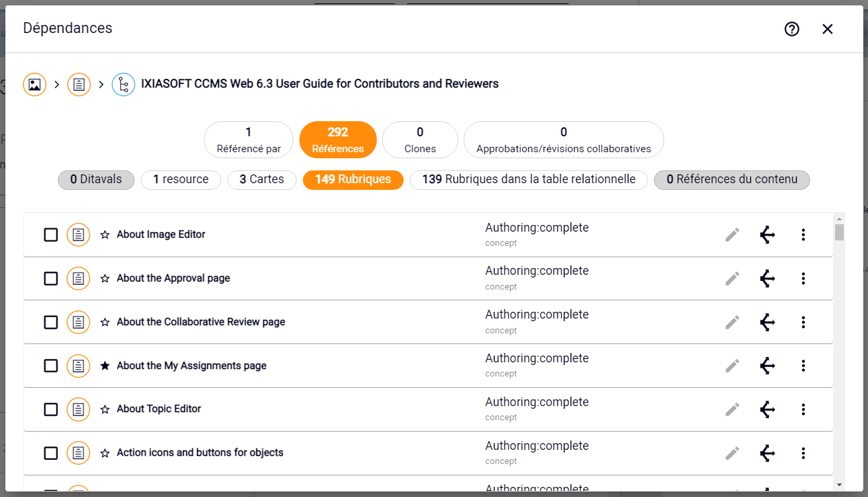Click topic icon beside About the Collaborative Review page
The image size is (868, 497).
pyautogui.click(x=79, y=322)
